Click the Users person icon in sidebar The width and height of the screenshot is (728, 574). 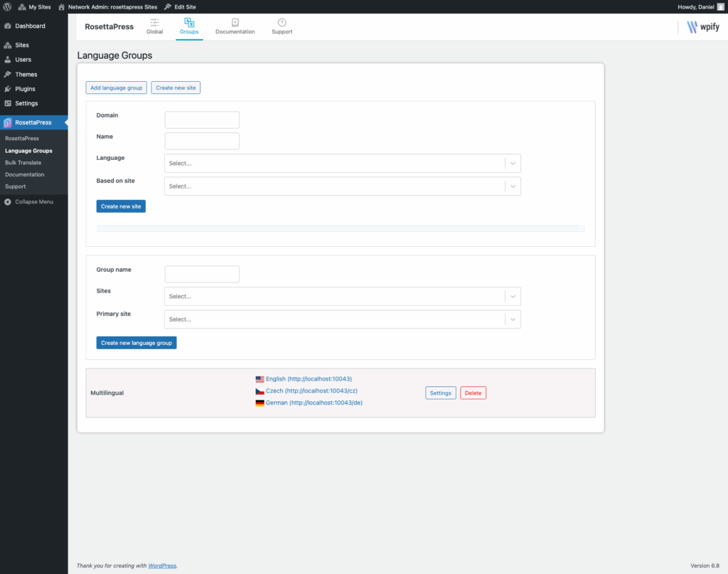(x=8, y=60)
